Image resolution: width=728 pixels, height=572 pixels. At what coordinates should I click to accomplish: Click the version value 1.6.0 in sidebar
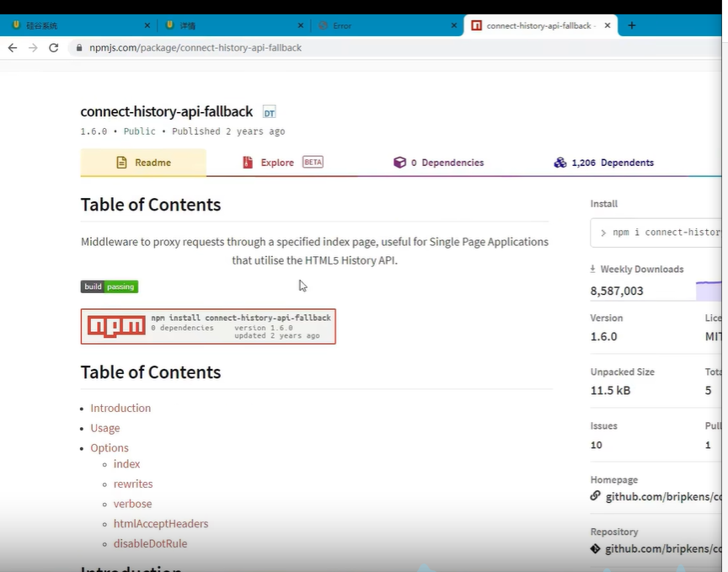[x=603, y=337]
